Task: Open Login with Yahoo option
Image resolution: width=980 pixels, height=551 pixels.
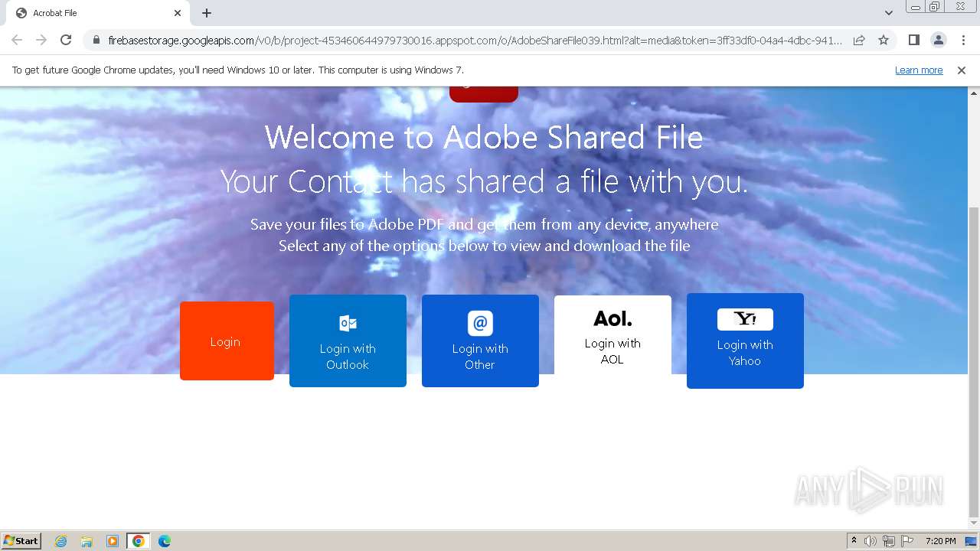Action: tap(745, 341)
